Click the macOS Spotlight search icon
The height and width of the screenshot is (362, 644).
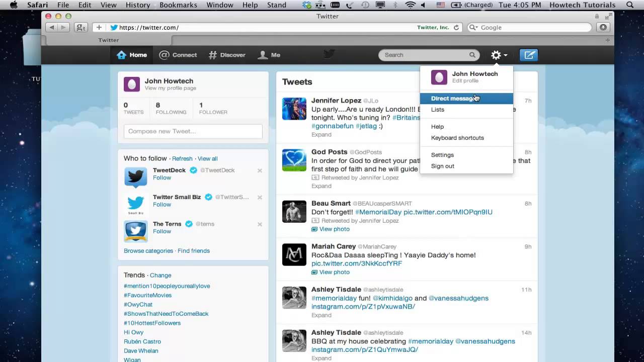point(630,5)
